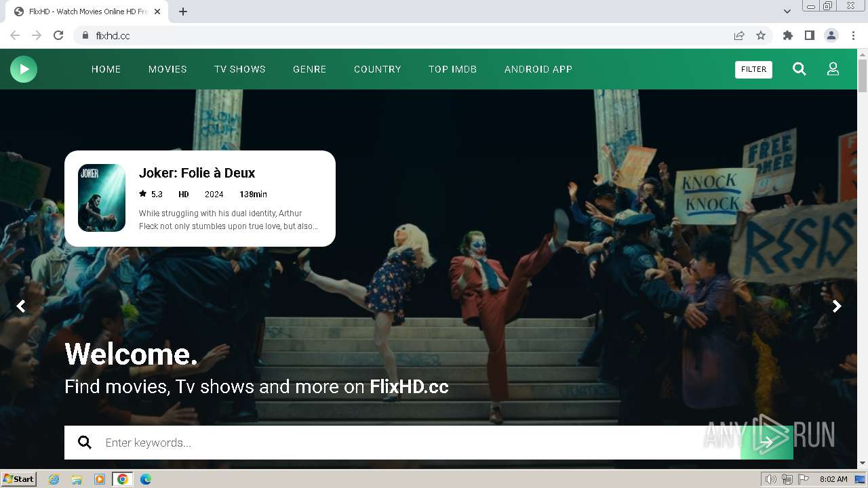The height and width of the screenshot is (488, 868).
Task: Open the Windows Start menu
Action: [x=19, y=479]
